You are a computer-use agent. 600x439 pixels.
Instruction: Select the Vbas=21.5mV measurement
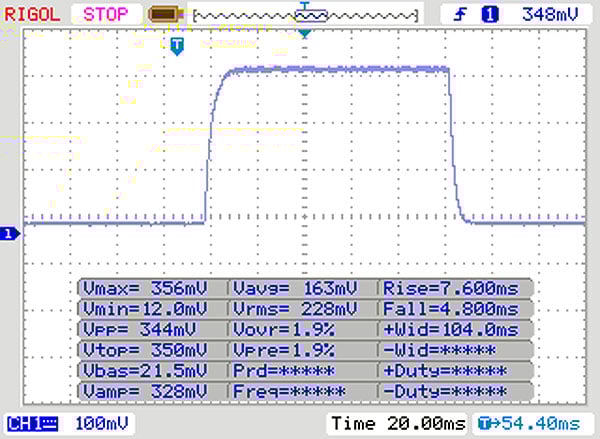(145, 370)
